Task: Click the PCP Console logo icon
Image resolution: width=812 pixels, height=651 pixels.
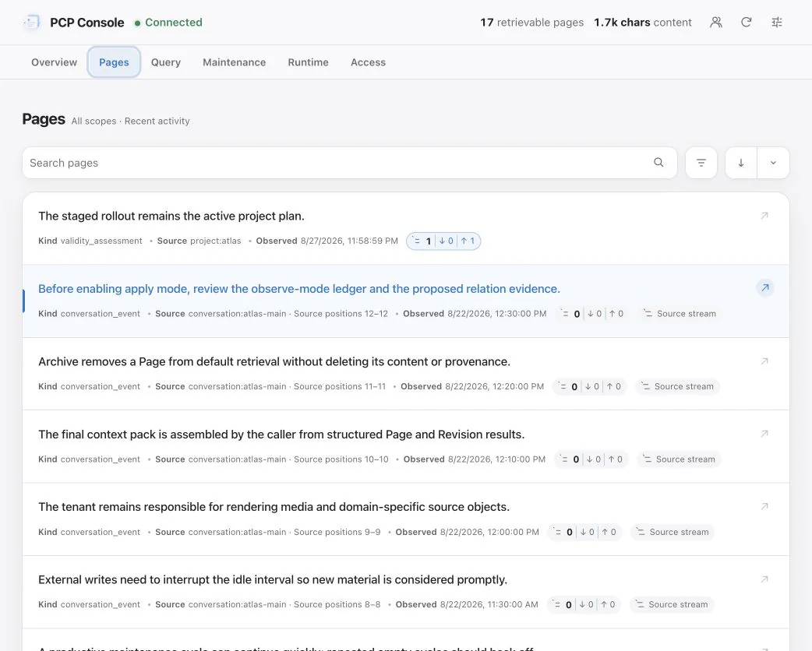Action: 32,23
